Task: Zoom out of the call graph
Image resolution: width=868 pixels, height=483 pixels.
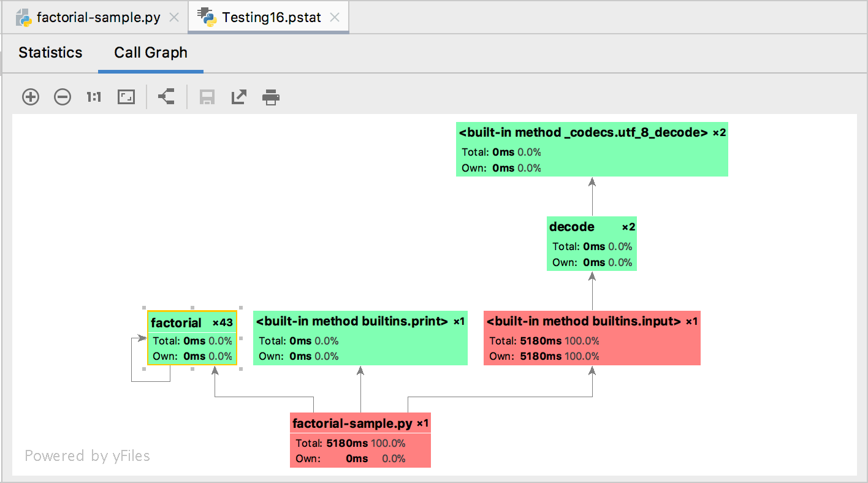Action: 62,97
